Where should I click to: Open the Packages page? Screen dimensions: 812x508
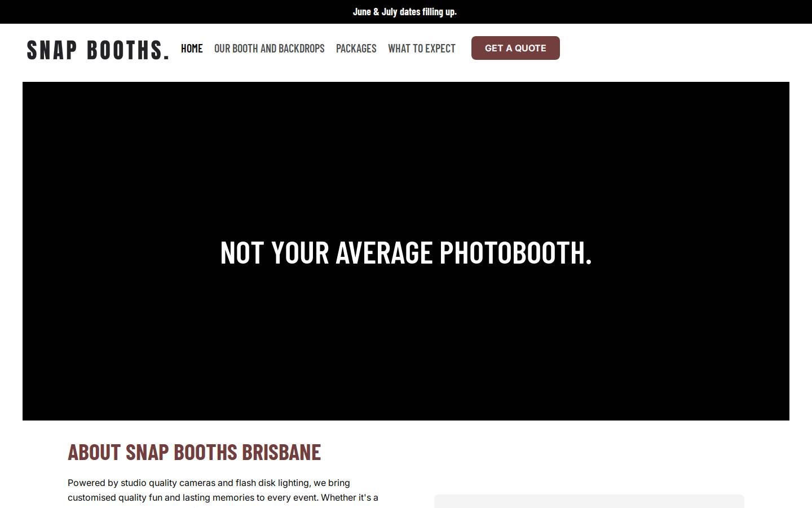356,49
